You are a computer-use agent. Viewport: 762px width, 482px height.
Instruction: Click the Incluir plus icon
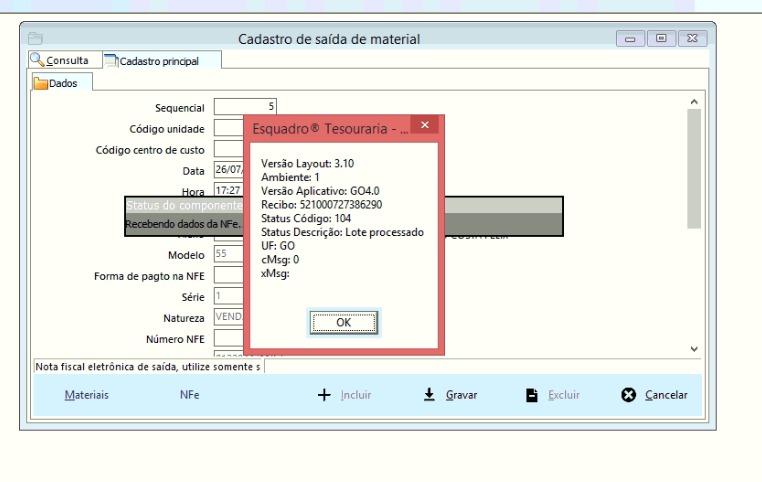(324, 395)
